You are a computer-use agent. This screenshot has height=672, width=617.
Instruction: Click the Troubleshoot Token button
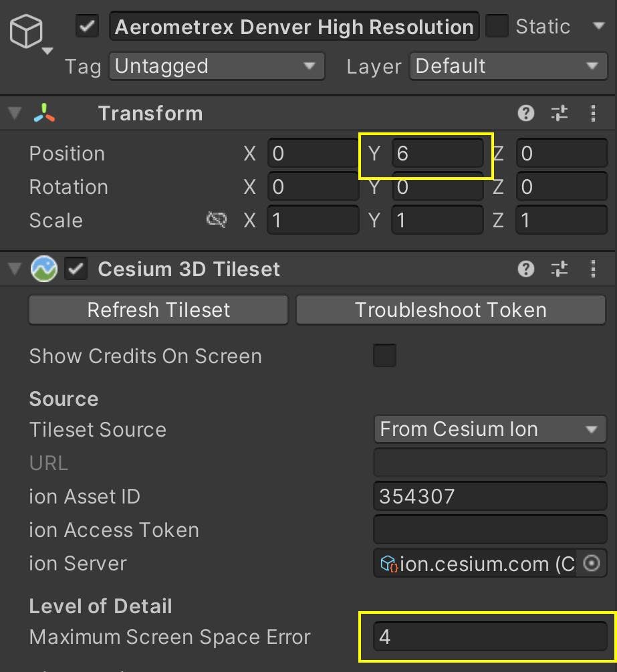pyautogui.click(x=451, y=310)
